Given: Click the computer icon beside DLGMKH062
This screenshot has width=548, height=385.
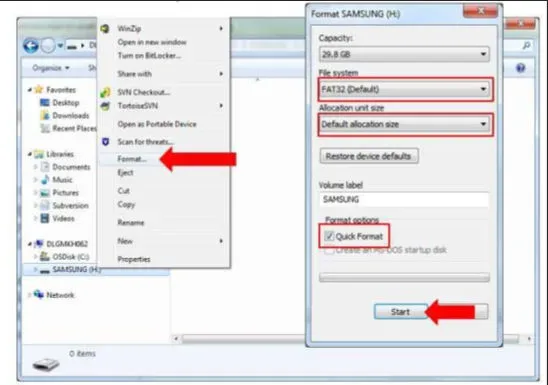Looking at the screenshot, I should (39, 244).
